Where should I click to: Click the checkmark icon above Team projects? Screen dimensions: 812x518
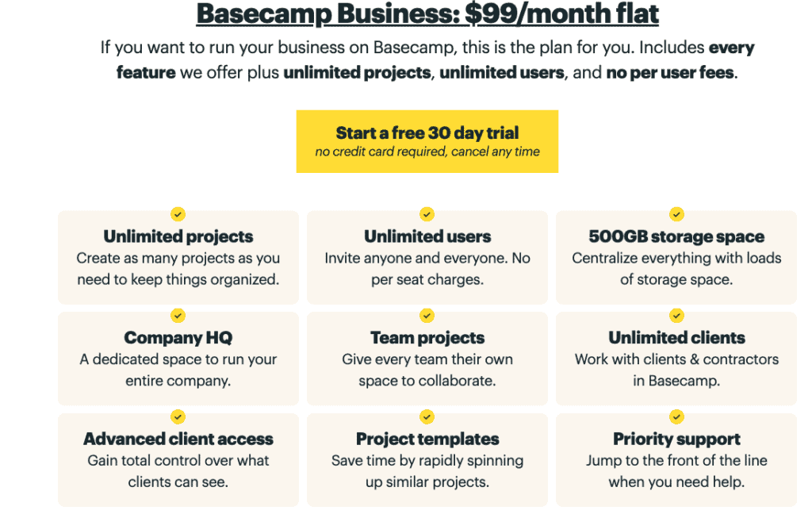[427, 316]
